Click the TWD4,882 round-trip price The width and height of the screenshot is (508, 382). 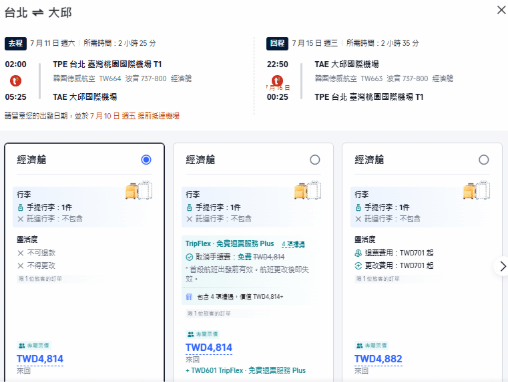(x=378, y=359)
